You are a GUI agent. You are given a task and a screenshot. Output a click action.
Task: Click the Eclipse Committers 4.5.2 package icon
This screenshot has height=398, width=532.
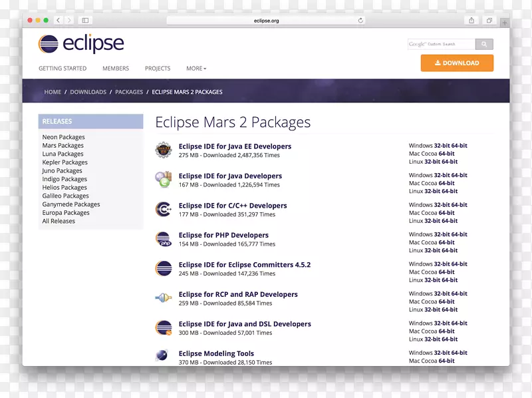164,268
